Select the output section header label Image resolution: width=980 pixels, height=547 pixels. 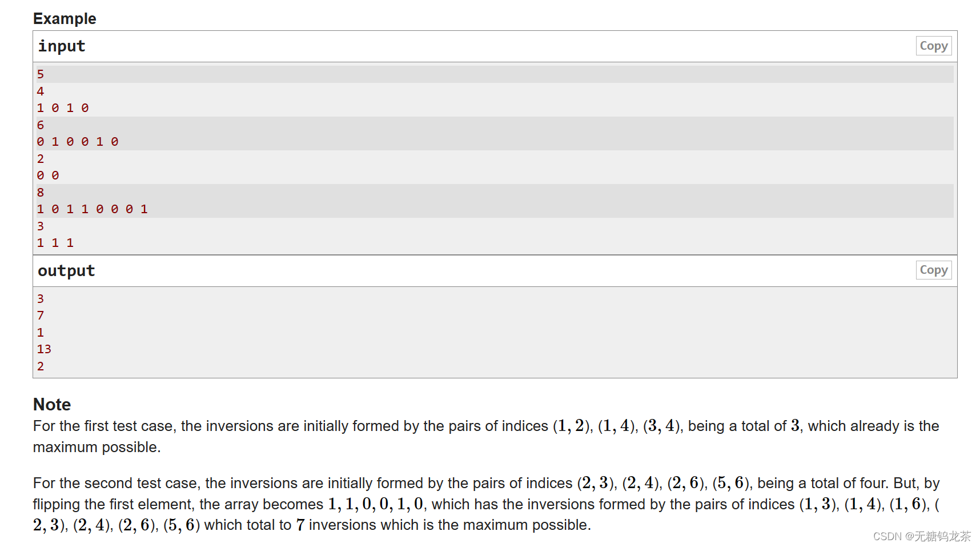66,270
